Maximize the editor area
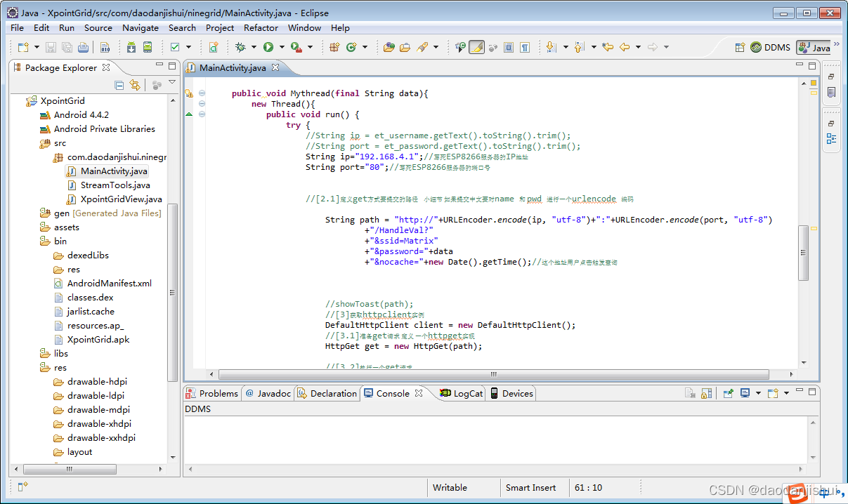Image resolution: width=848 pixels, height=504 pixels. (x=812, y=65)
